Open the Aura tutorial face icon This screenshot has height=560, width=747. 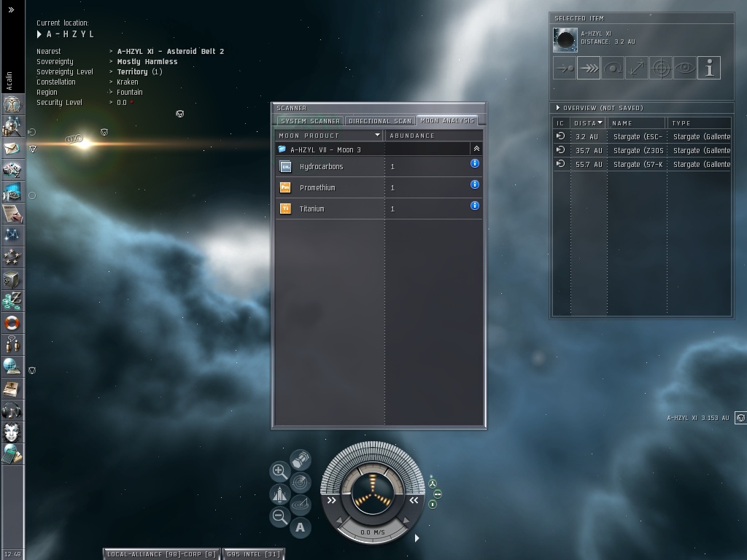[12, 433]
